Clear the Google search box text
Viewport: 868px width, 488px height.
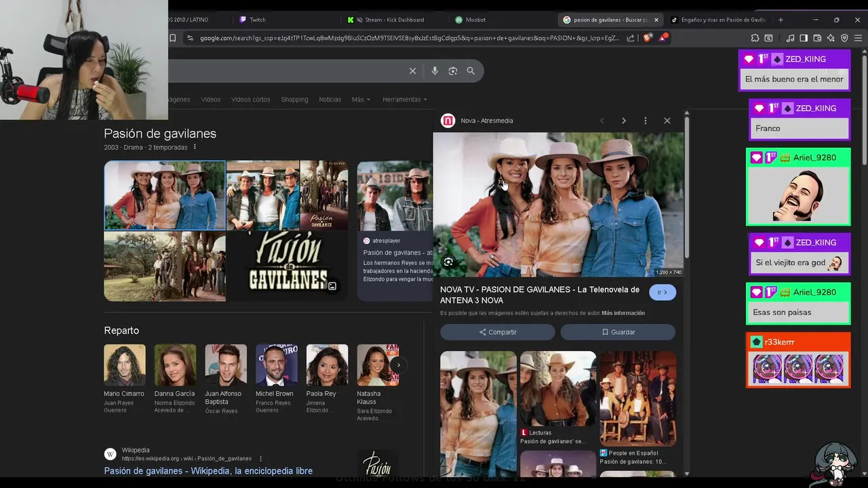click(412, 70)
